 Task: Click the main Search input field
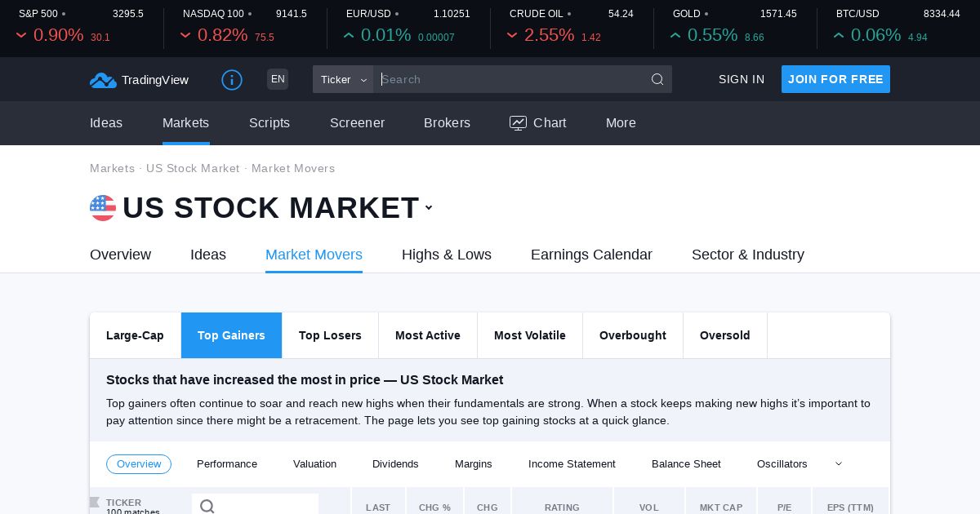[510, 79]
